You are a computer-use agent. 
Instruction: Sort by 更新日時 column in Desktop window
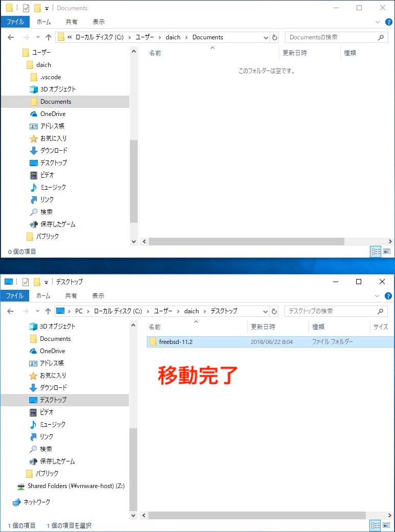[263, 327]
